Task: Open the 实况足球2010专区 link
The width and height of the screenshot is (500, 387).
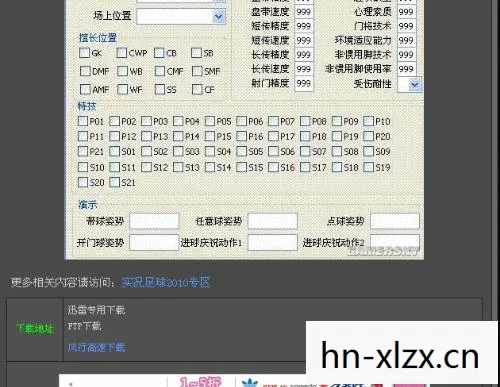Action: 166,282
